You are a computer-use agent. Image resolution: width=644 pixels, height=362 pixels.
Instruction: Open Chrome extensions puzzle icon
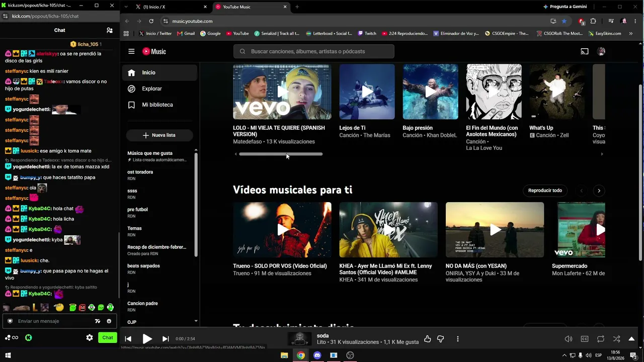[x=593, y=21]
